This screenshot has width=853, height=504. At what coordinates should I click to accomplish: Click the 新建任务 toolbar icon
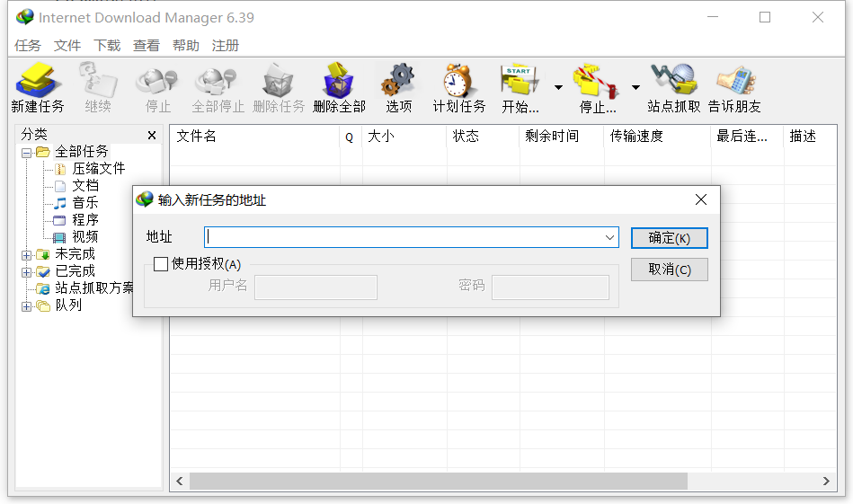(38, 82)
